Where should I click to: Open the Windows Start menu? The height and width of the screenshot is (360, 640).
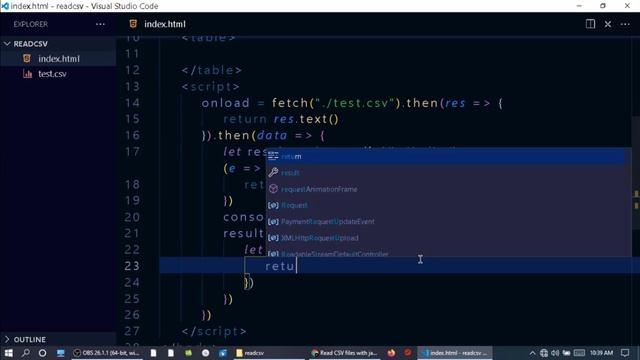point(8,353)
